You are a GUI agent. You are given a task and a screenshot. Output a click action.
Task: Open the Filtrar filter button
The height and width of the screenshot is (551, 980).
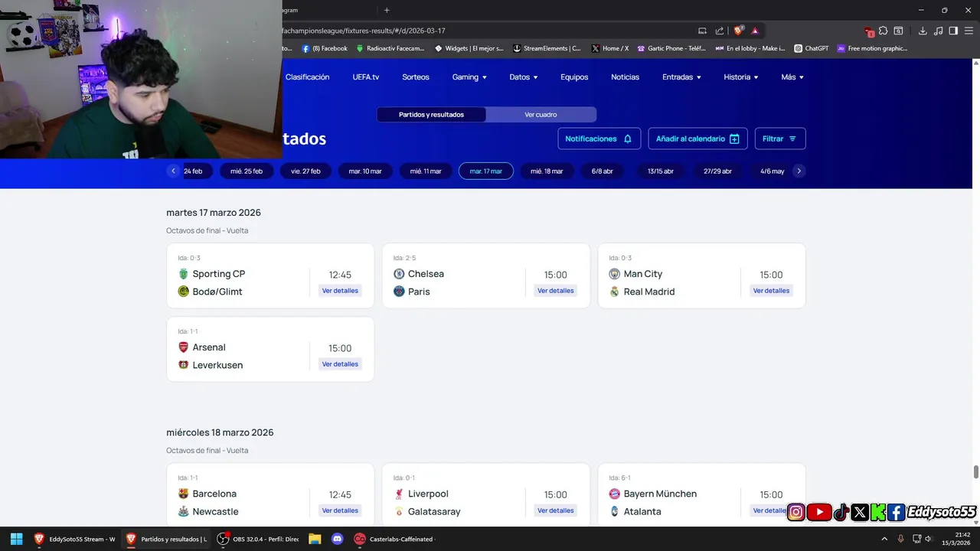[780, 139]
